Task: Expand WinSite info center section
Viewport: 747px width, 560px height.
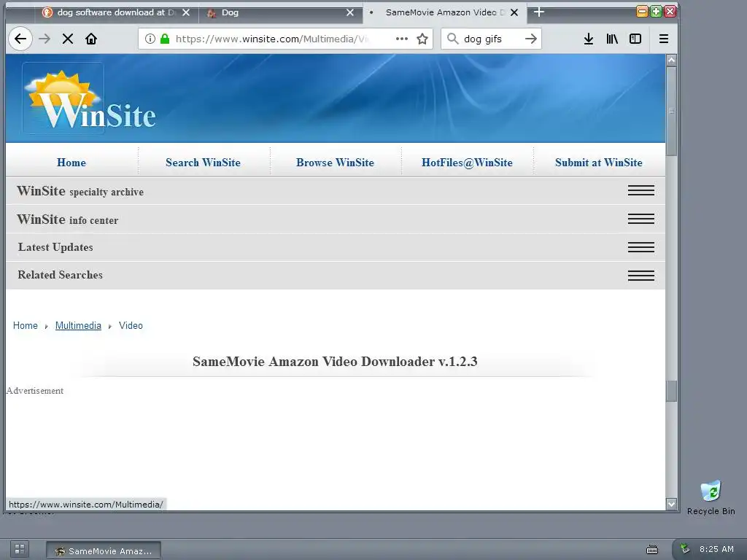Action: pos(336,219)
